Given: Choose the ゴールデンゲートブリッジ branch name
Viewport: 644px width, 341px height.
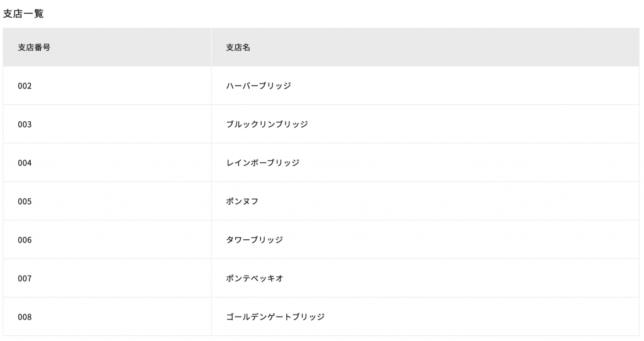Looking at the screenshot, I should 275,317.
